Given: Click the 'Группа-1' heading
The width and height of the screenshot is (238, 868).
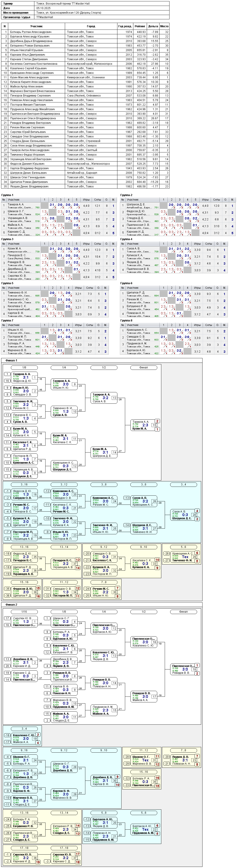Looking at the screenshot, I should [x=8, y=195].
